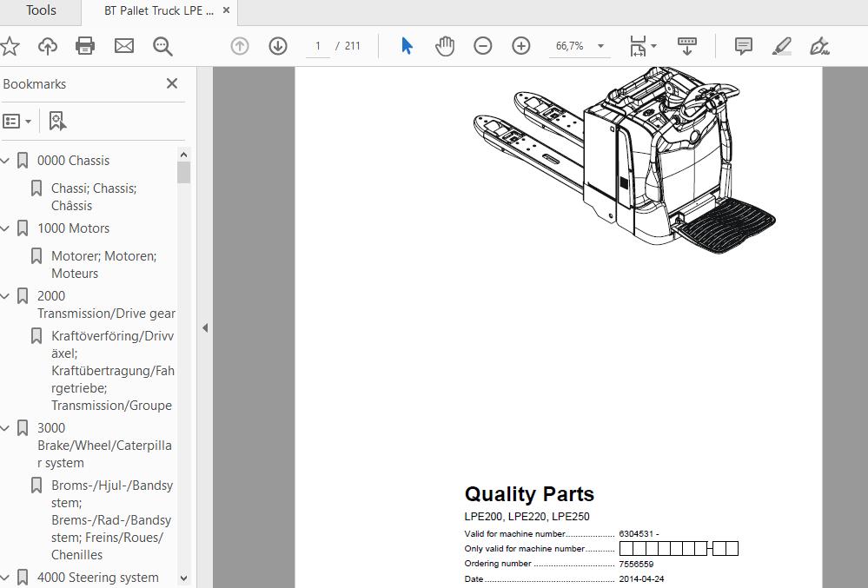This screenshot has height=588, width=868.
Task: Open the sign document pen tool
Action: 819,46
